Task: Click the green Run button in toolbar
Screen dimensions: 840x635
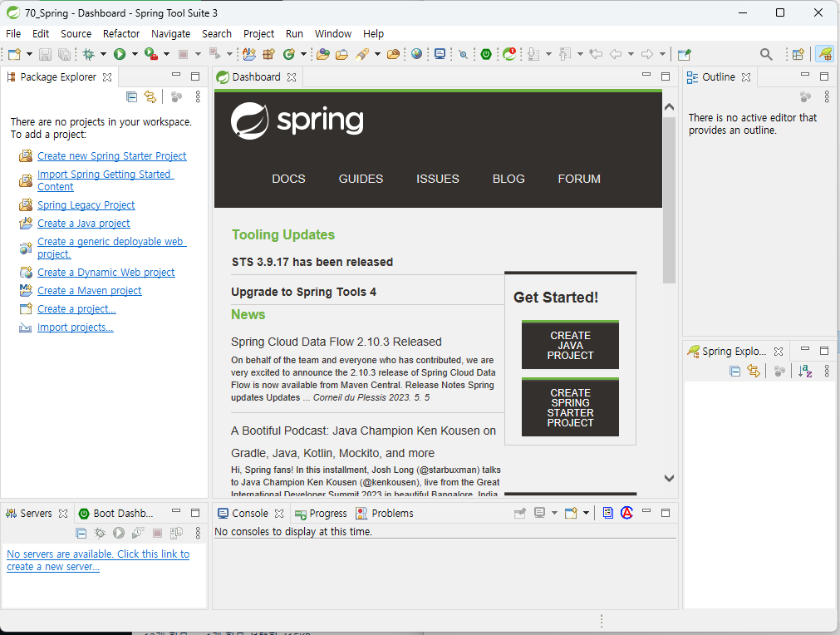Action: pos(120,54)
